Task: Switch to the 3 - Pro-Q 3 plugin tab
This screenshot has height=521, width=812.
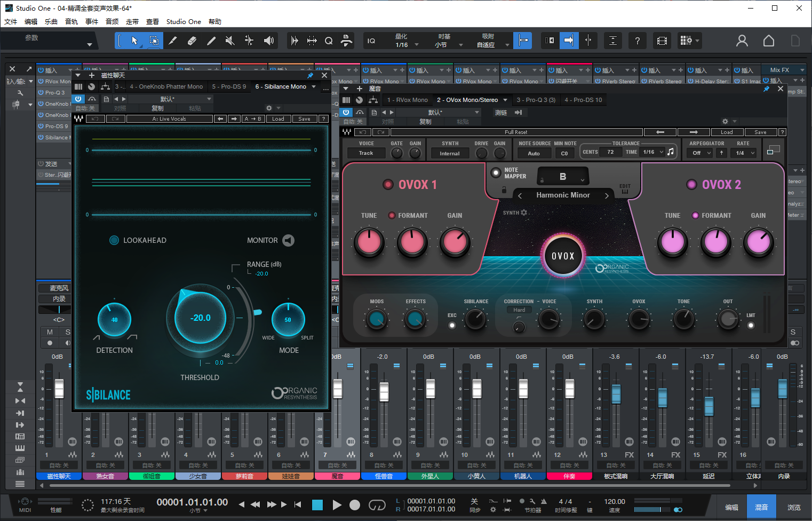Action: 536,99
